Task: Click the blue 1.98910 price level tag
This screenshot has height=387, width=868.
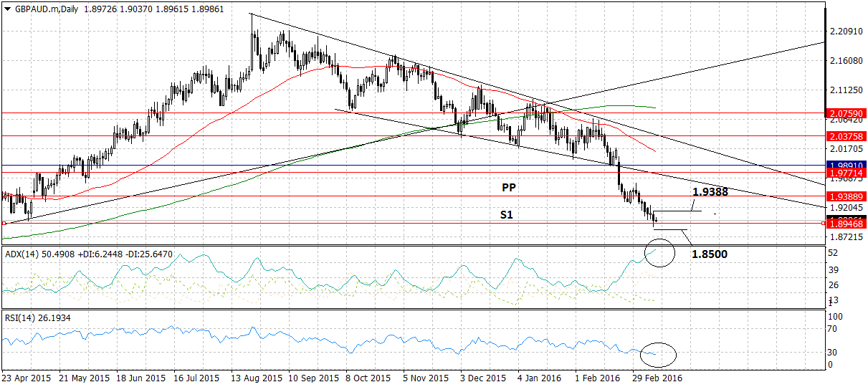Action: pos(846,165)
